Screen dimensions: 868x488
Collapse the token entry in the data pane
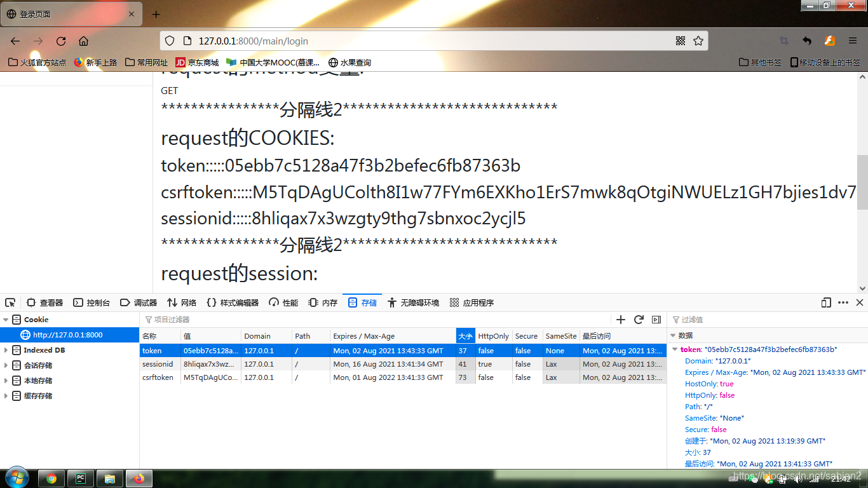pos(675,349)
